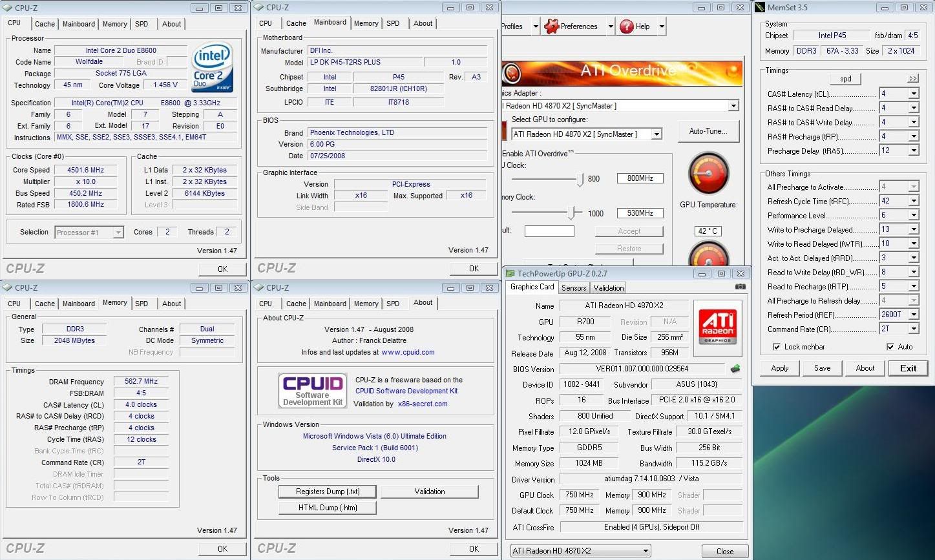The height and width of the screenshot is (560, 935).
Task: Click the Auto-Tune button
Action: point(708,131)
